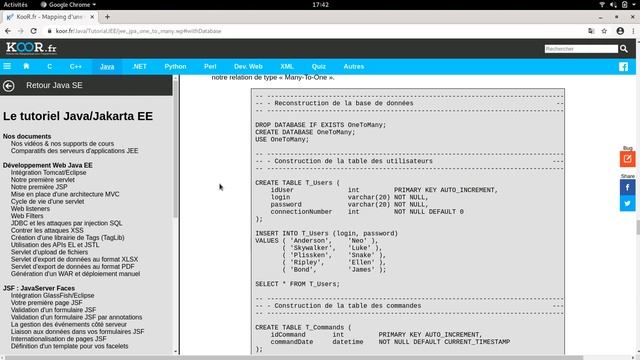Open Notre première JSP link
The image size is (640, 360).
click(x=39, y=187)
